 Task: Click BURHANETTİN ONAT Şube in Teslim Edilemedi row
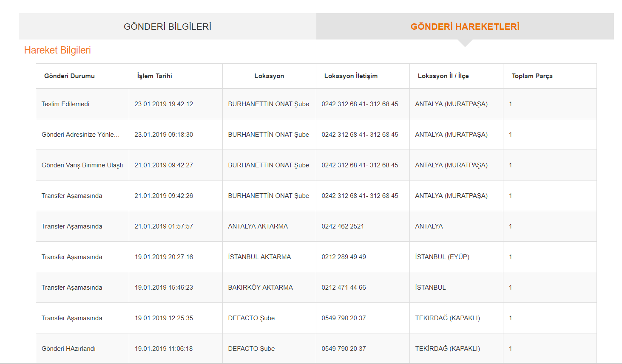(268, 104)
